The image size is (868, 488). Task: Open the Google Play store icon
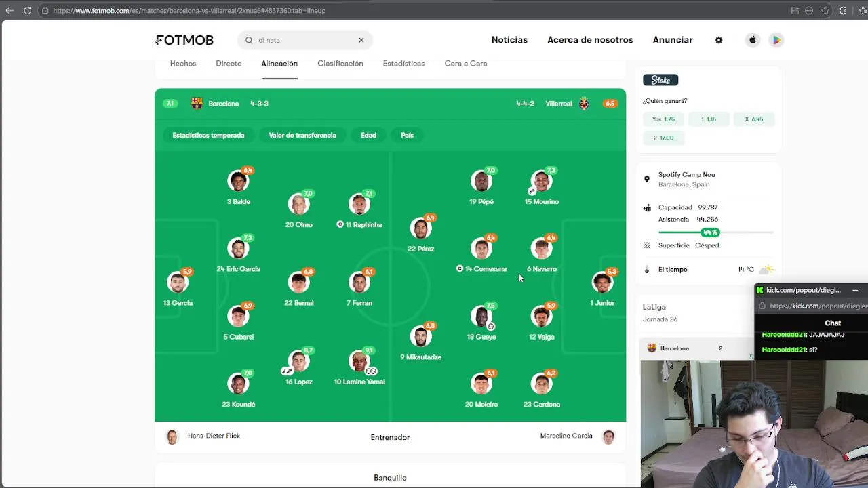pos(776,40)
